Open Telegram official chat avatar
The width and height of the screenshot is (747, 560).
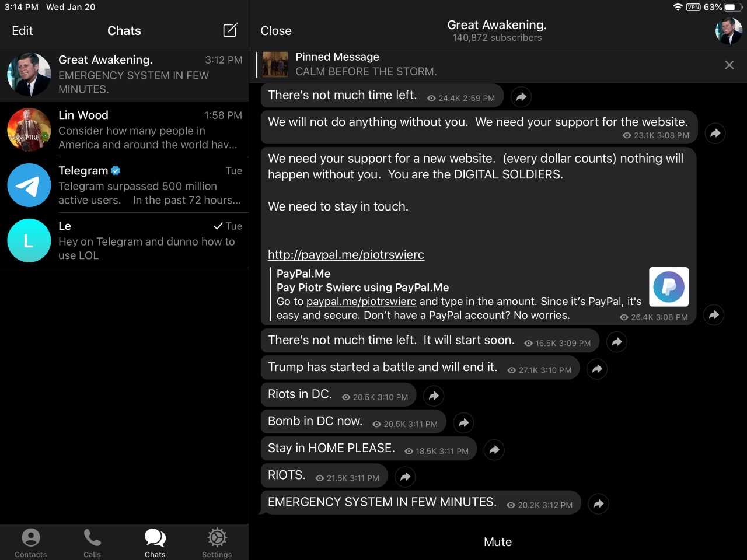[x=29, y=185]
